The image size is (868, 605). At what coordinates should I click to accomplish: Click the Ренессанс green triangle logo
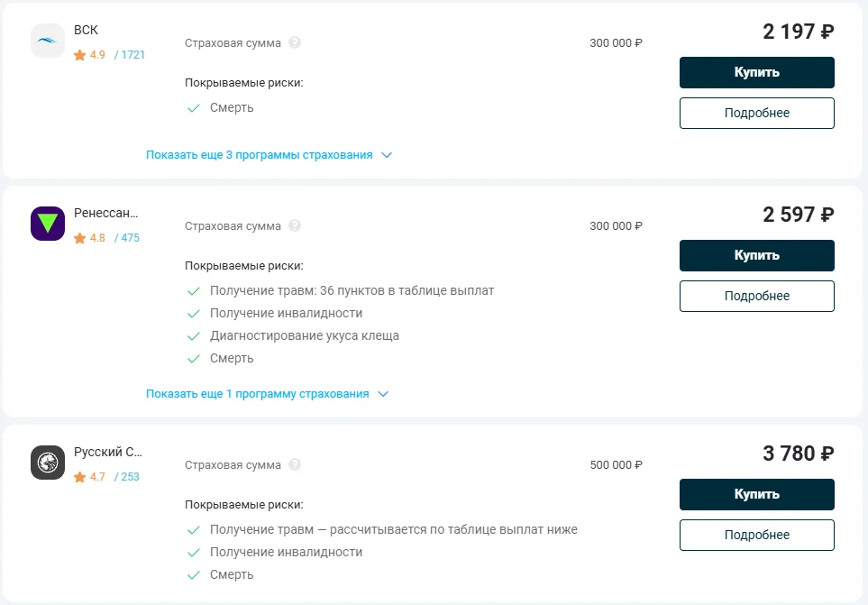point(48,224)
